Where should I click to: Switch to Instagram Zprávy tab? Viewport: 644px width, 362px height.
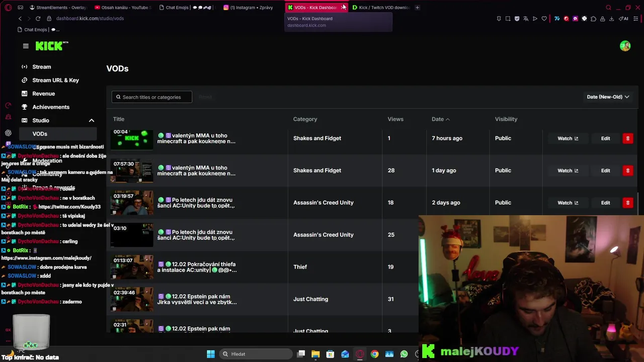click(x=252, y=8)
